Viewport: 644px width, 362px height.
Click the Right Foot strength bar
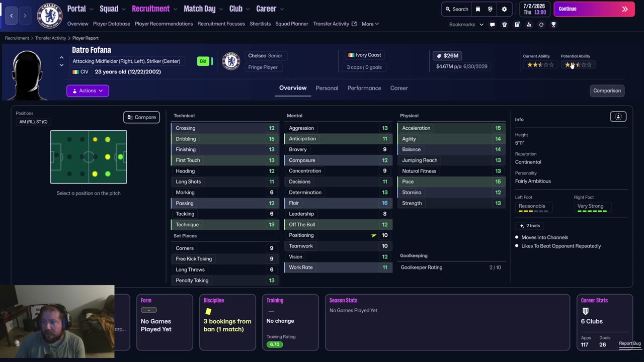pos(592,211)
